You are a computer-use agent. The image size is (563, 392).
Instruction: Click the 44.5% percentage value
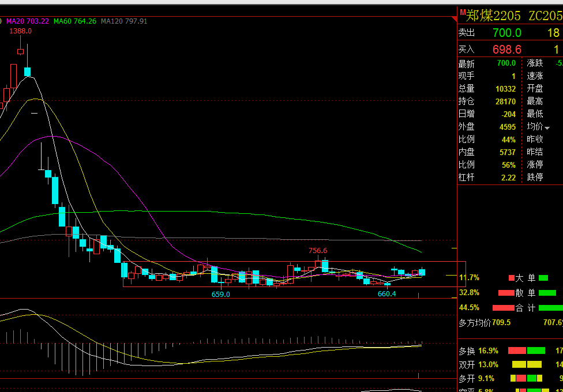[470, 308]
